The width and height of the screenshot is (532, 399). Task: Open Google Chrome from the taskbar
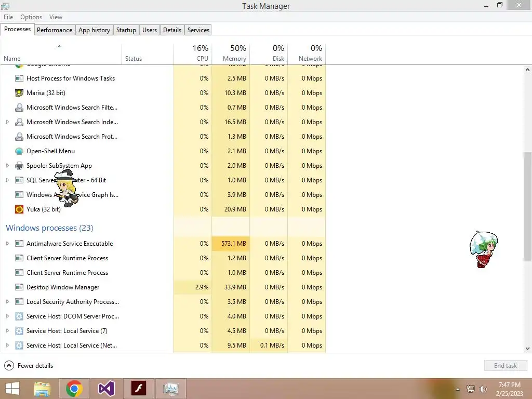74,389
